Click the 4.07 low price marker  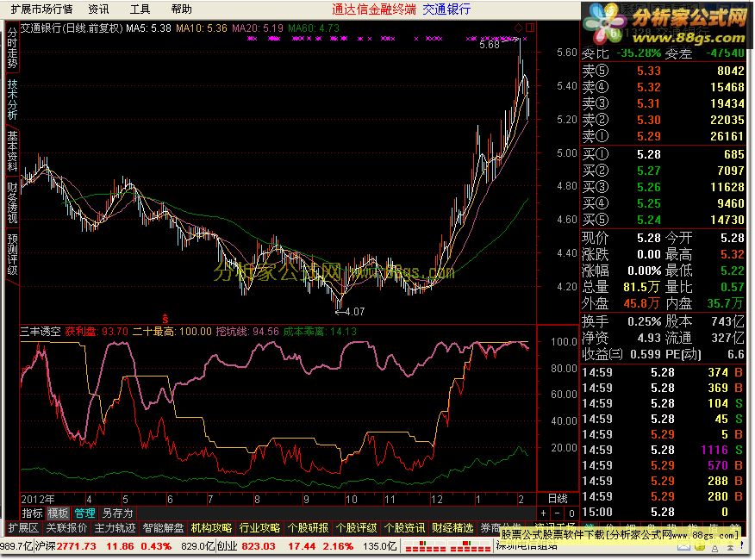click(354, 312)
